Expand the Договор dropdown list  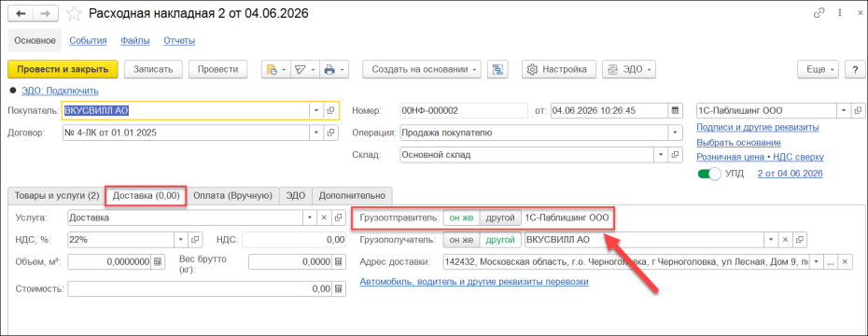tap(316, 133)
